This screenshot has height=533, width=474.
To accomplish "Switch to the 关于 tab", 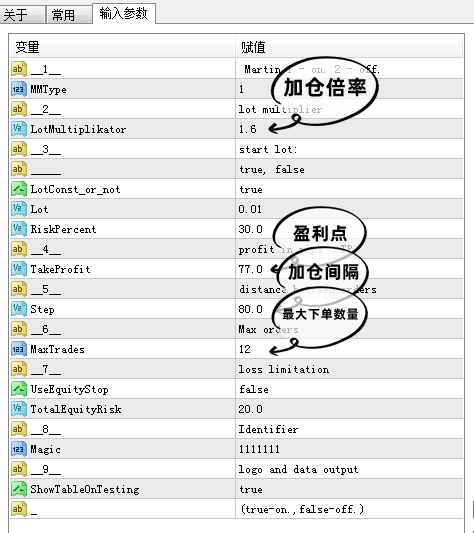I will [22, 15].
